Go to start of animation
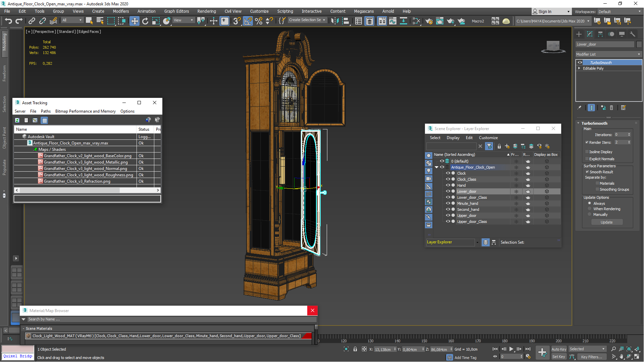644x362 pixels. click(x=495, y=349)
